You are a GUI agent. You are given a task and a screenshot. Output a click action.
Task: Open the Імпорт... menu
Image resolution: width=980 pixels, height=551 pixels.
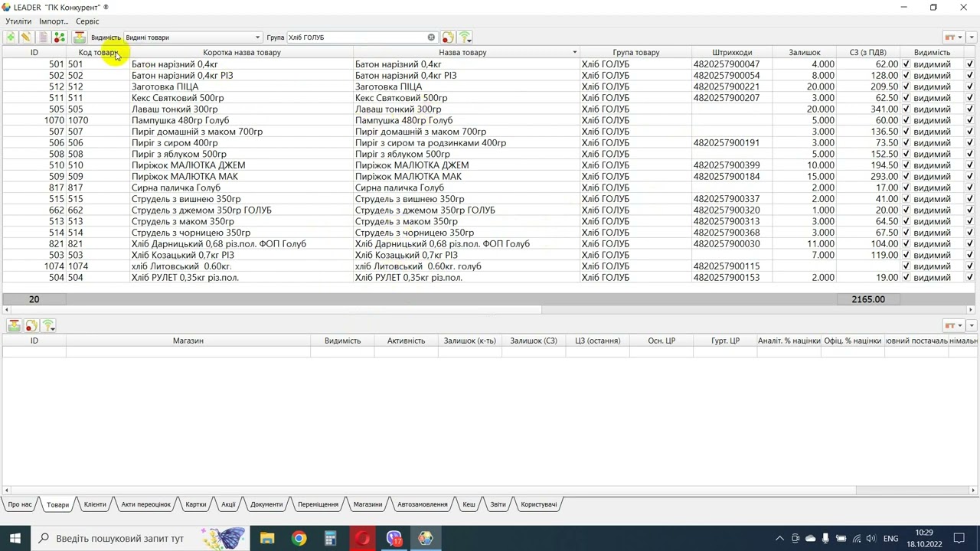click(x=54, y=21)
